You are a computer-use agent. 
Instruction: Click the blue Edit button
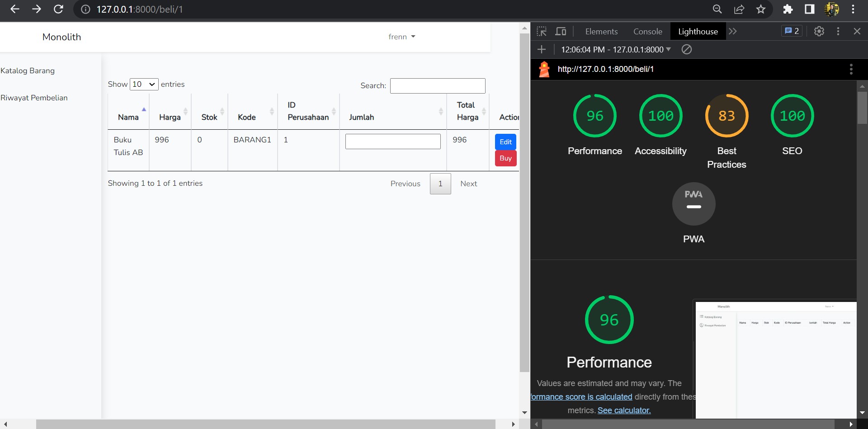pos(505,141)
